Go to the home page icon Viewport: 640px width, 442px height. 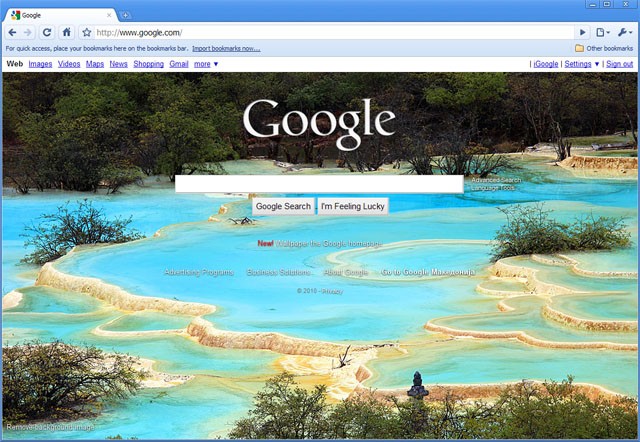tap(67, 32)
